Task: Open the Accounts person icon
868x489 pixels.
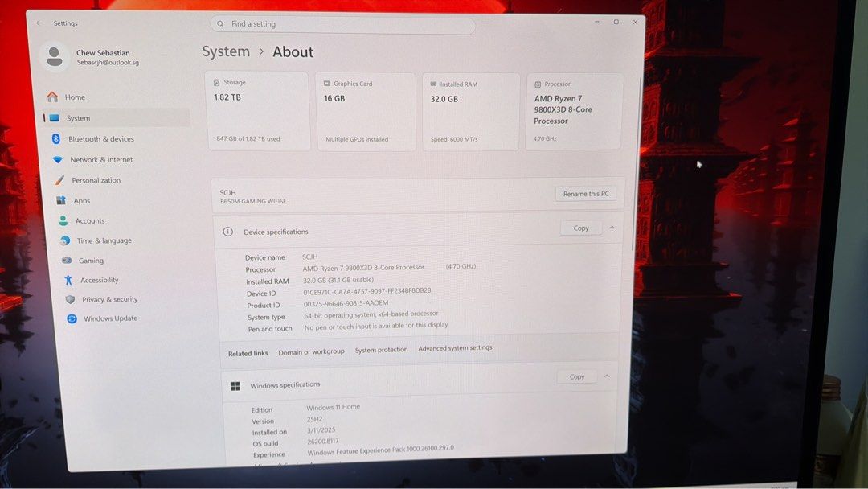Action: click(63, 220)
